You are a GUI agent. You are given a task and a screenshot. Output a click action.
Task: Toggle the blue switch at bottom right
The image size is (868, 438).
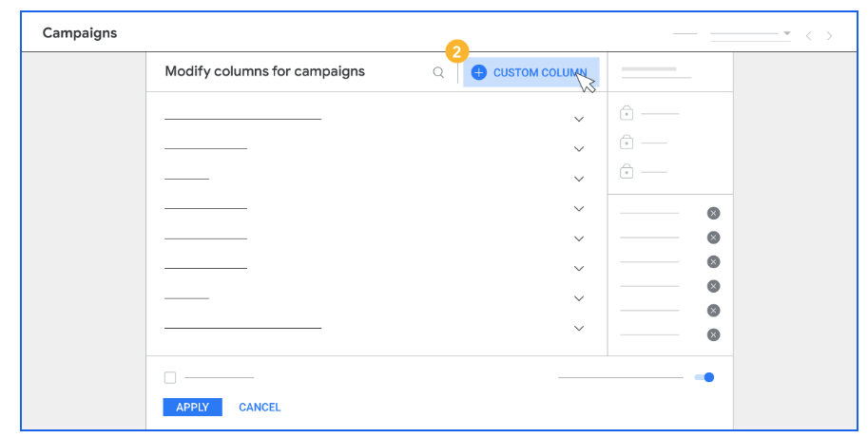(x=704, y=378)
